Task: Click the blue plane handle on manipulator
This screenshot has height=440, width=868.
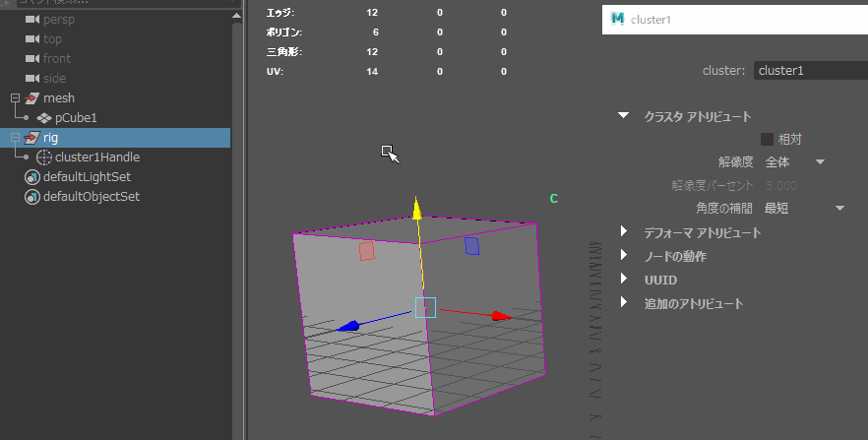Action: (x=471, y=246)
